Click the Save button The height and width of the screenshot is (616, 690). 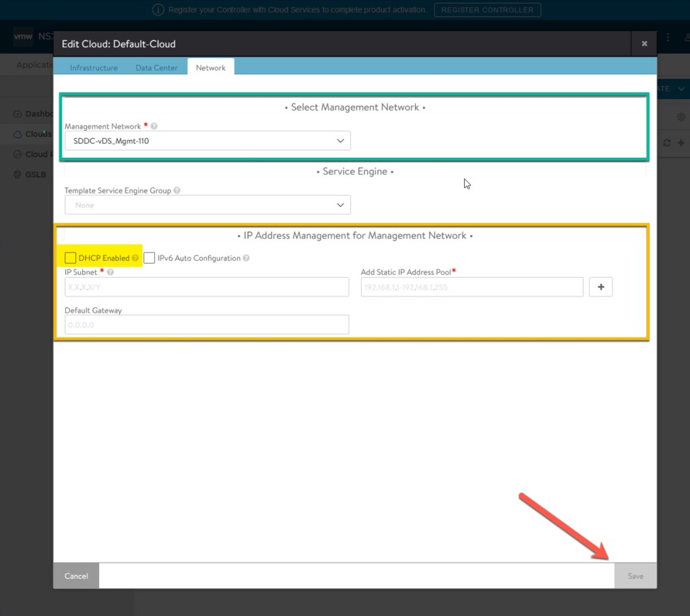635,576
